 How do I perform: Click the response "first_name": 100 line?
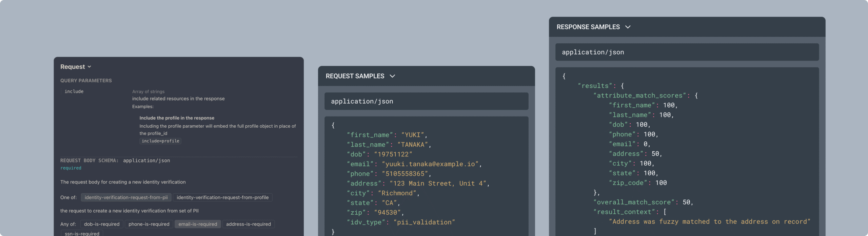643,105
